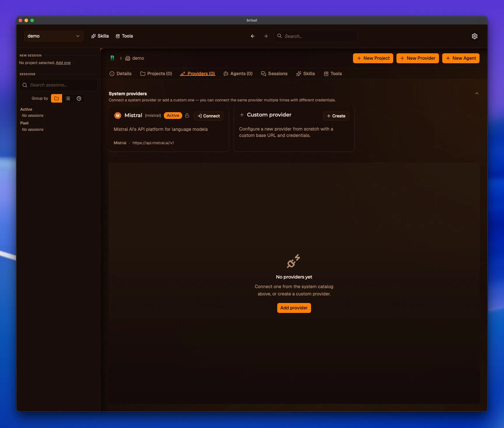Go back with the left arrow
This screenshot has width=504, height=428.
tap(253, 36)
